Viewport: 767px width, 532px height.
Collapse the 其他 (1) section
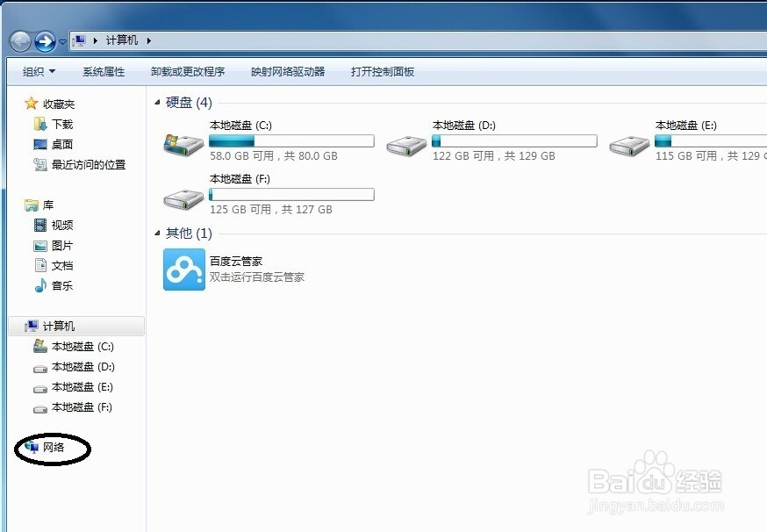pos(155,234)
